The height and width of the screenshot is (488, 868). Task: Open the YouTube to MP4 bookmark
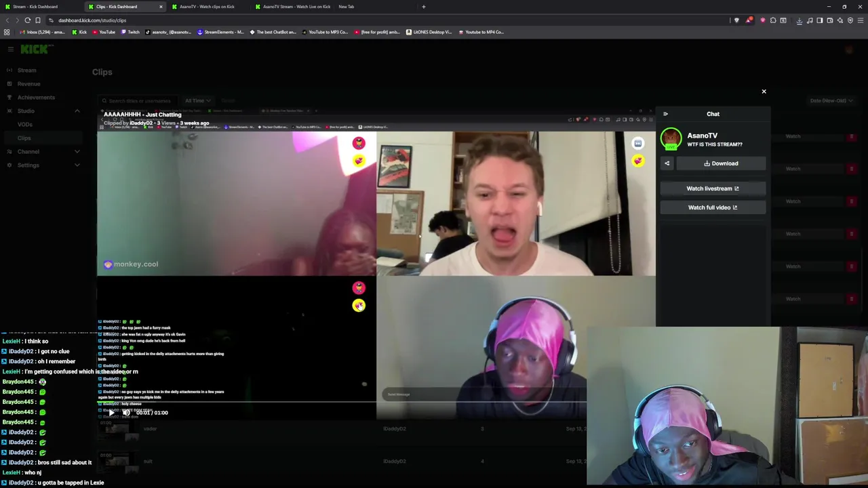click(481, 32)
